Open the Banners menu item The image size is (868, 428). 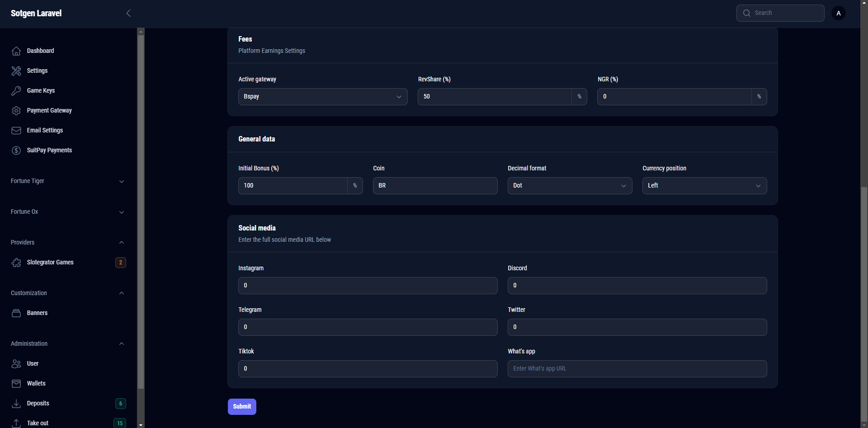[x=37, y=313]
